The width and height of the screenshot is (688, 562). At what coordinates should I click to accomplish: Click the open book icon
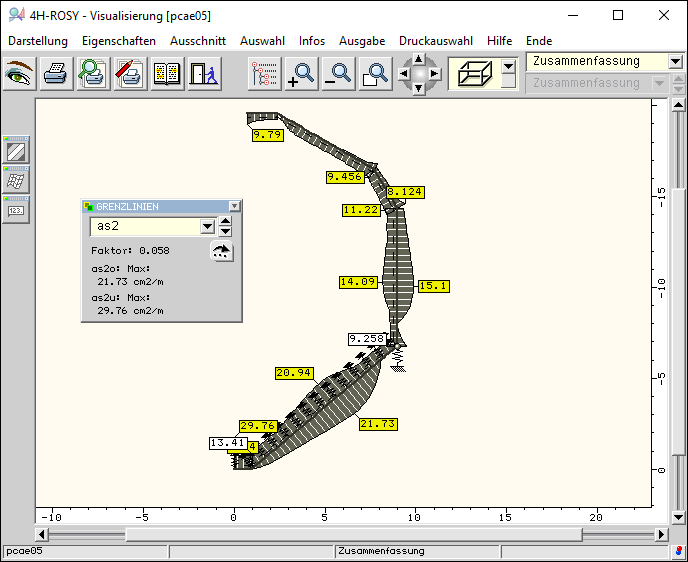click(x=166, y=73)
